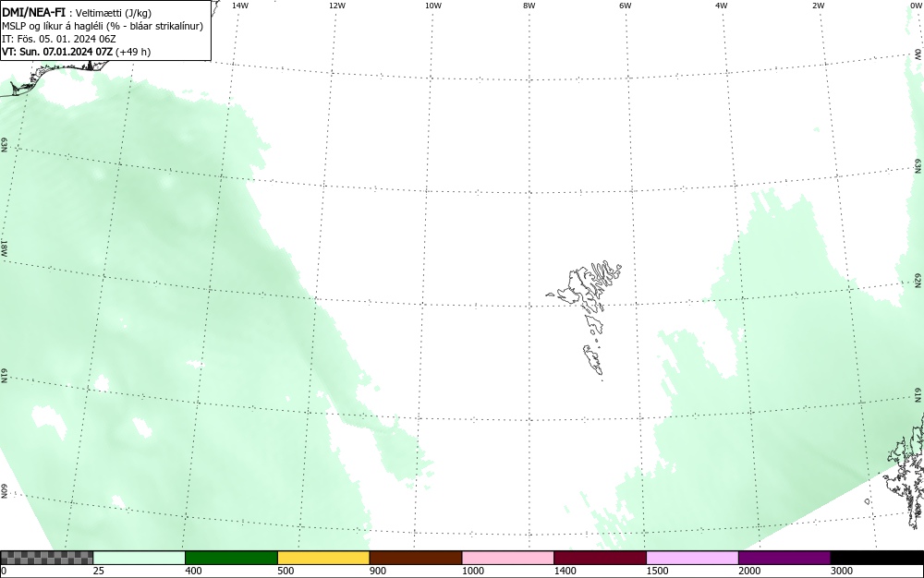Click the southernmost Faroe island, Suðuroy
This screenshot has height=578, width=924.
click(x=593, y=359)
